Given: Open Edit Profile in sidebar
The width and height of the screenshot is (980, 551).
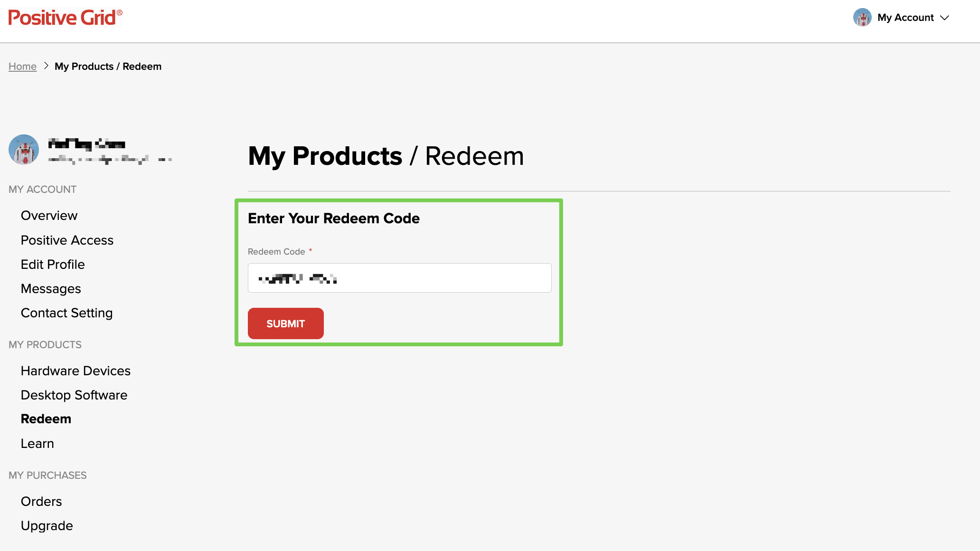Looking at the screenshot, I should coord(53,265).
